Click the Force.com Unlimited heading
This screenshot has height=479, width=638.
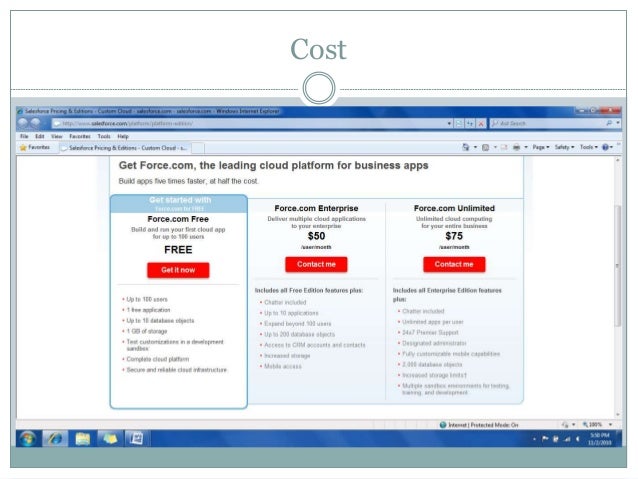point(454,208)
